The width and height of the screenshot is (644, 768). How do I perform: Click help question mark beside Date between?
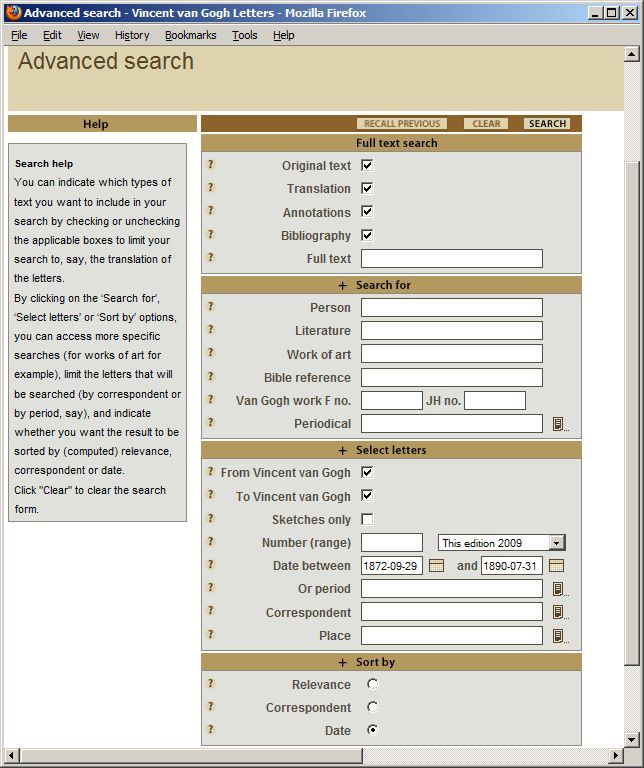[211, 564]
